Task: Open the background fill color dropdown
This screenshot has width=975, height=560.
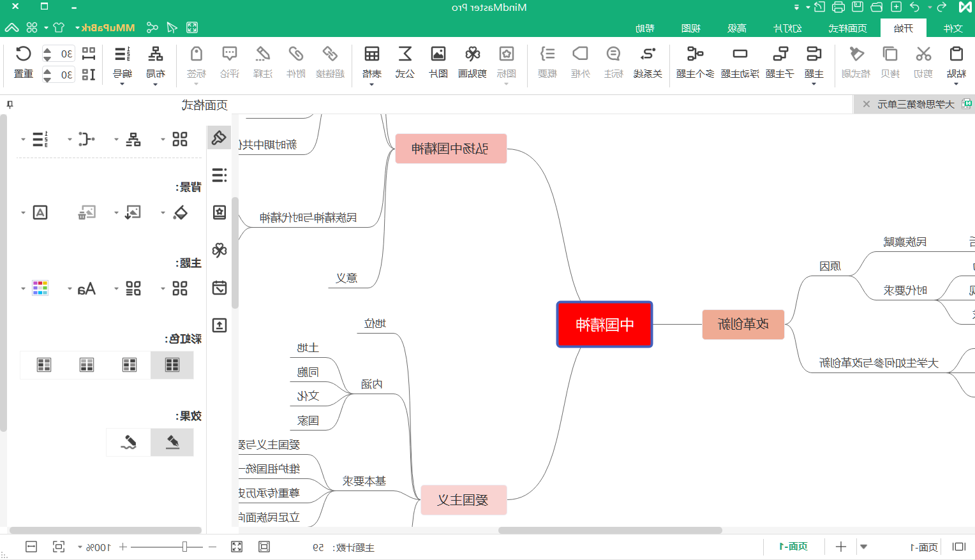Action: tap(163, 212)
